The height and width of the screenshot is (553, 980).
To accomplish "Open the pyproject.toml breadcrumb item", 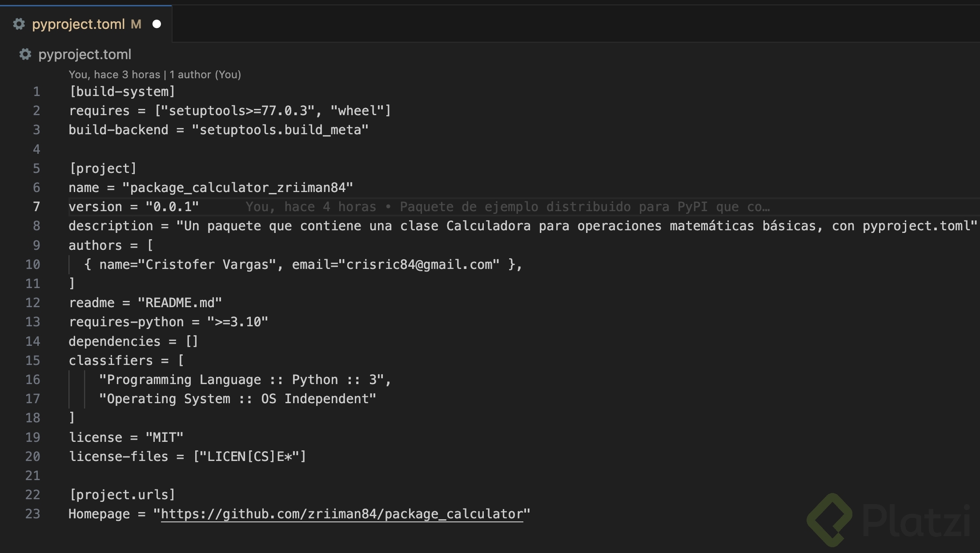I will click(x=84, y=54).
